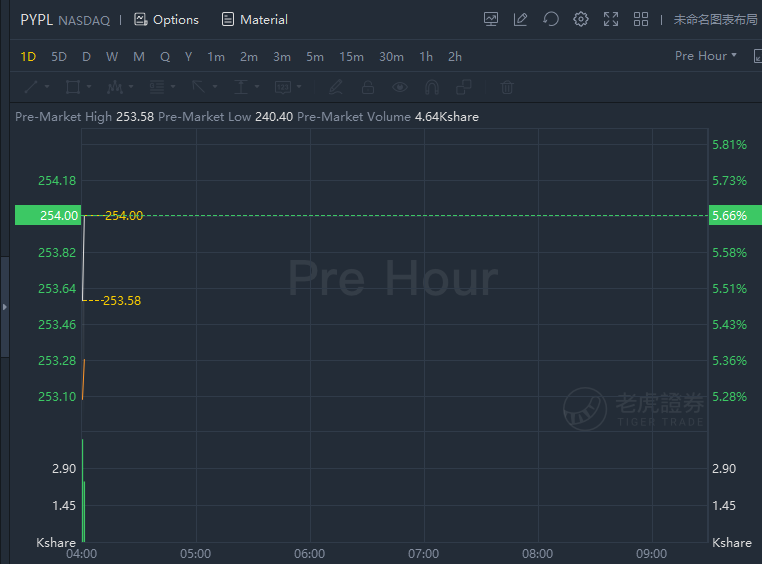This screenshot has height=564, width=762.
Task: Select the trend line drawing tool
Action: click(31, 87)
